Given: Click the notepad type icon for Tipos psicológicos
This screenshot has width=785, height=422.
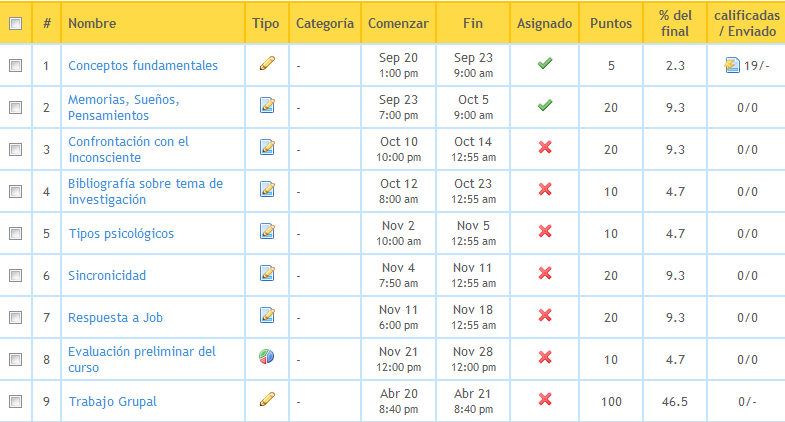Looking at the screenshot, I should coord(267,232).
